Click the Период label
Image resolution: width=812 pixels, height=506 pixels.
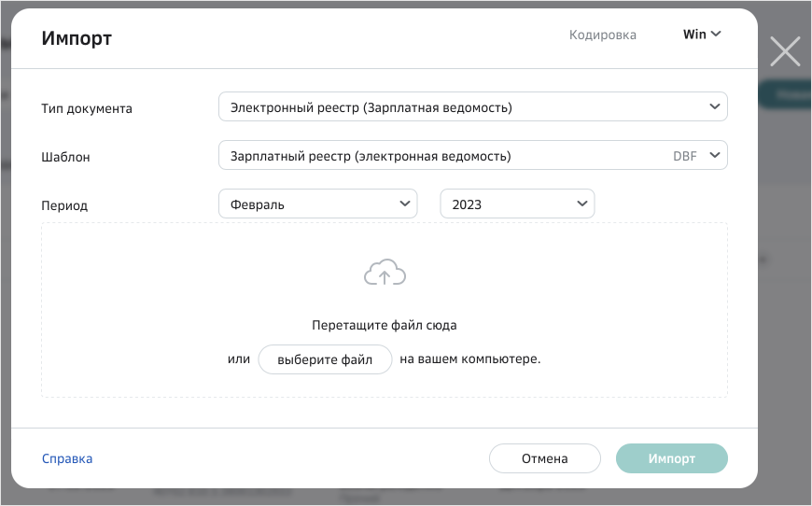click(x=64, y=205)
